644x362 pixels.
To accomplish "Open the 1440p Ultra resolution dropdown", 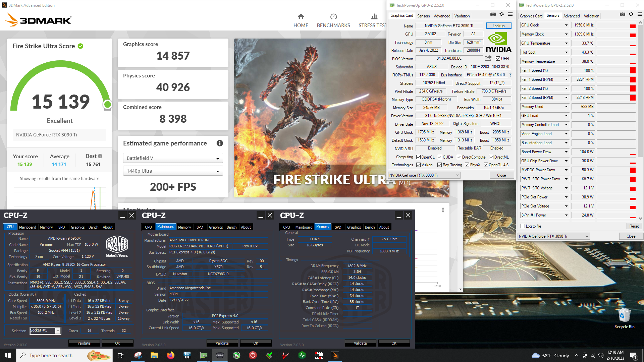I will click(x=173, y=171).
